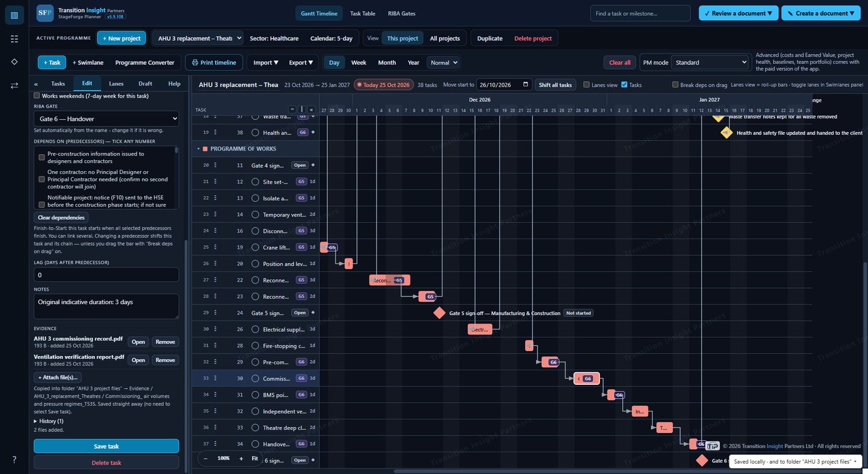This screenshot has width=868, height=474.
Task: Untick the Tasks checkbox in timeline header
Action: click(624, 85)
